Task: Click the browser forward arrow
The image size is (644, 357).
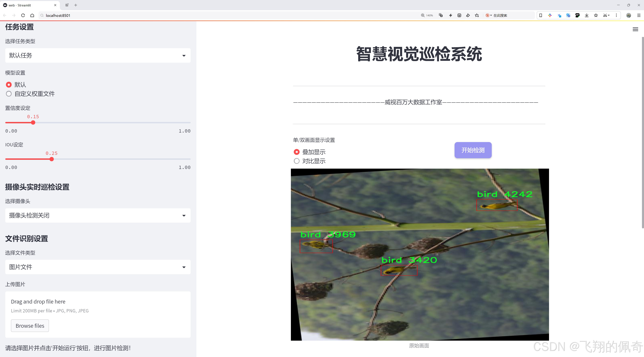Action: [14, 15]
